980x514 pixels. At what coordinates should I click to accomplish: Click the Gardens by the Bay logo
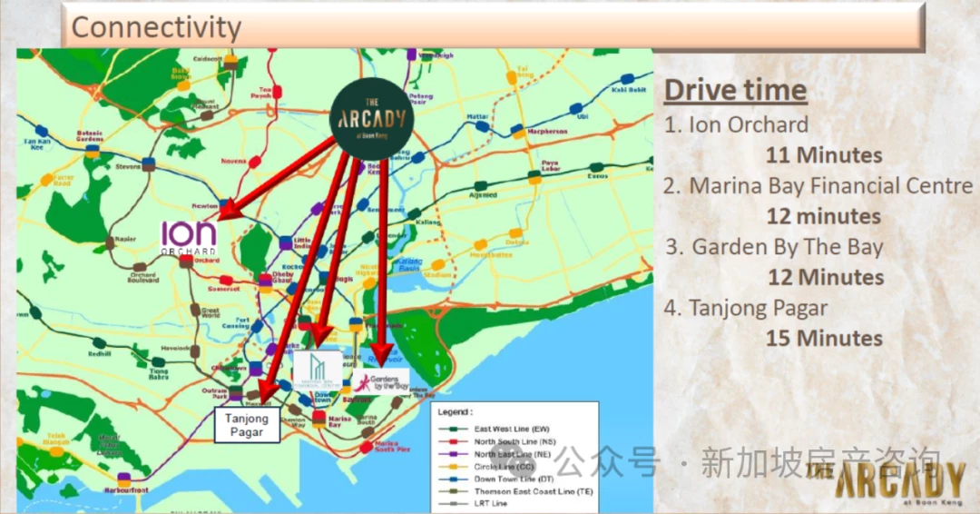[x=381, y=381]
